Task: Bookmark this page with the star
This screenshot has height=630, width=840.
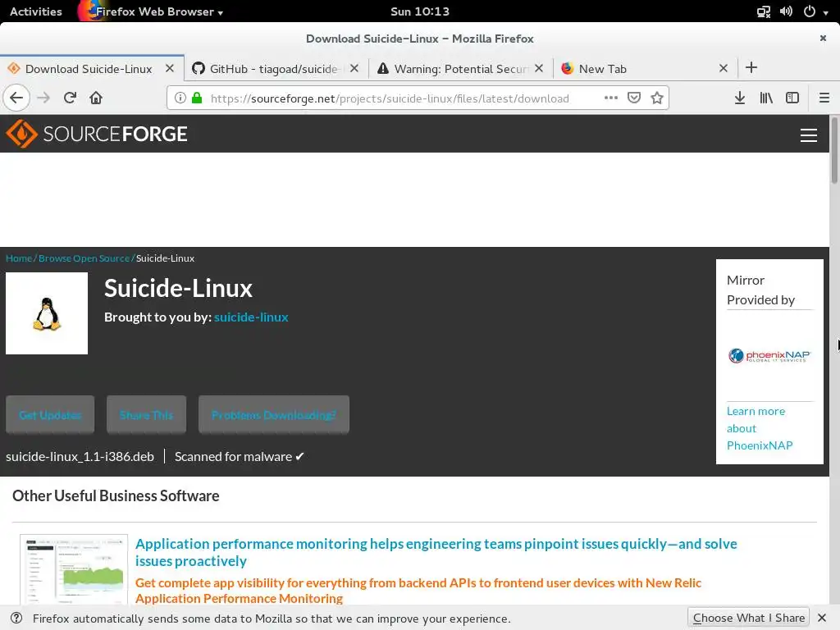Action: 657,98
